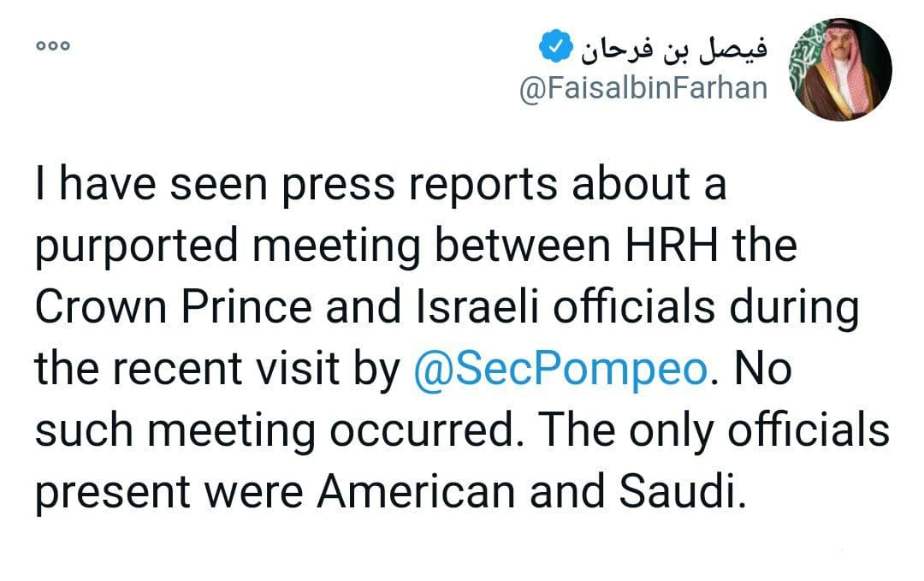Click the word "during" in the third line
Screen dimensions: 924x581
(x=794, y=309)
